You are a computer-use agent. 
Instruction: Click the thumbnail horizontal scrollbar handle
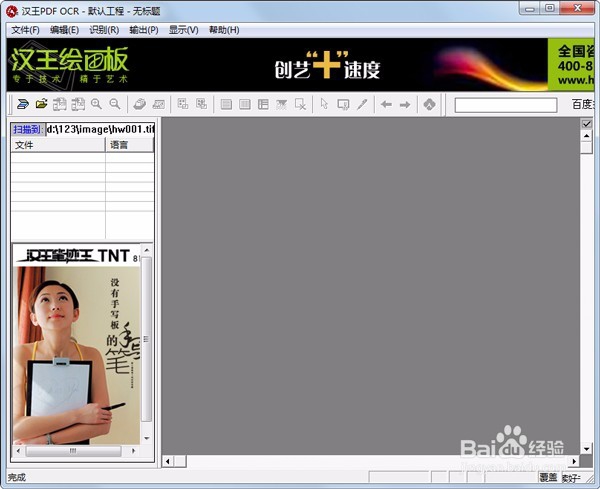[x=73, y=451]
